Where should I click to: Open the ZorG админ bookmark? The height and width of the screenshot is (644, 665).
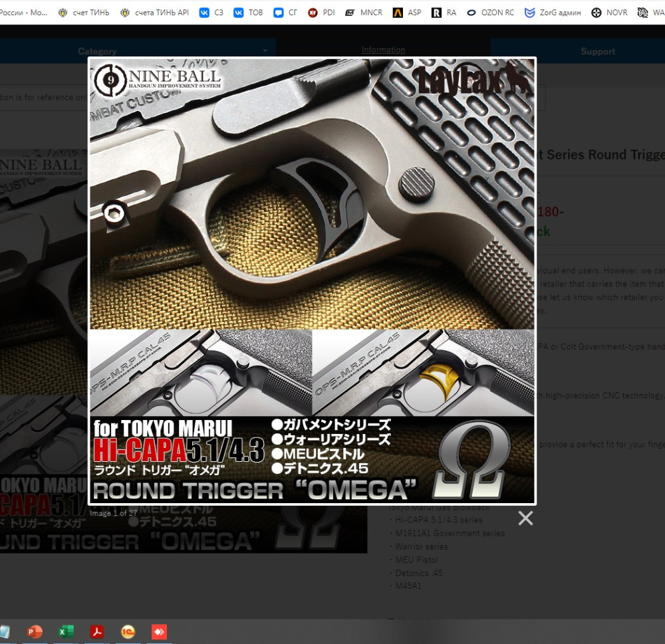(x=553, y=13)
